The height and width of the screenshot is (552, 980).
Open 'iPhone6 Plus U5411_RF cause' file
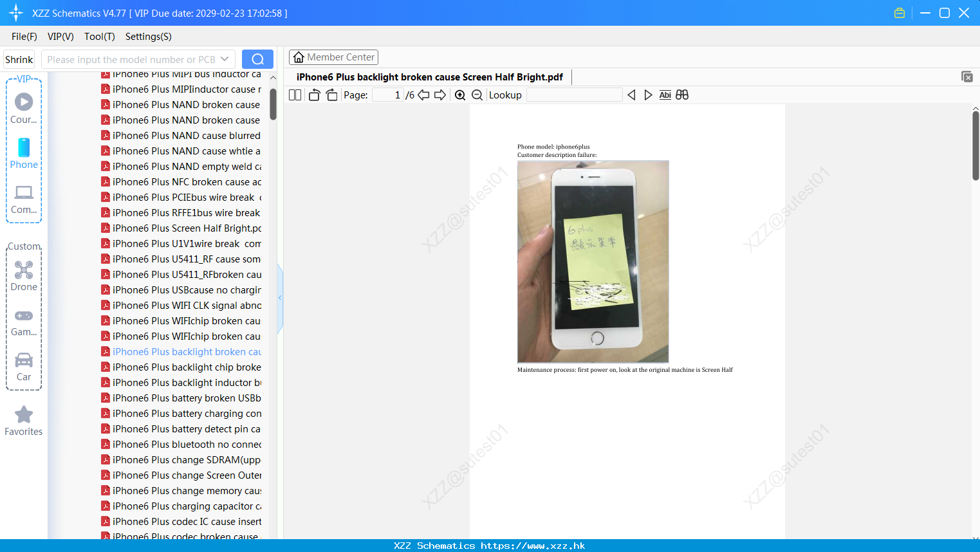click(x=181, y=259)
